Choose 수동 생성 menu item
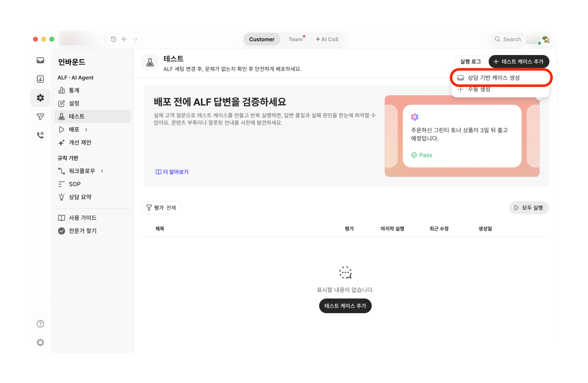The image size is (588, 383). [x=501, y=89]
